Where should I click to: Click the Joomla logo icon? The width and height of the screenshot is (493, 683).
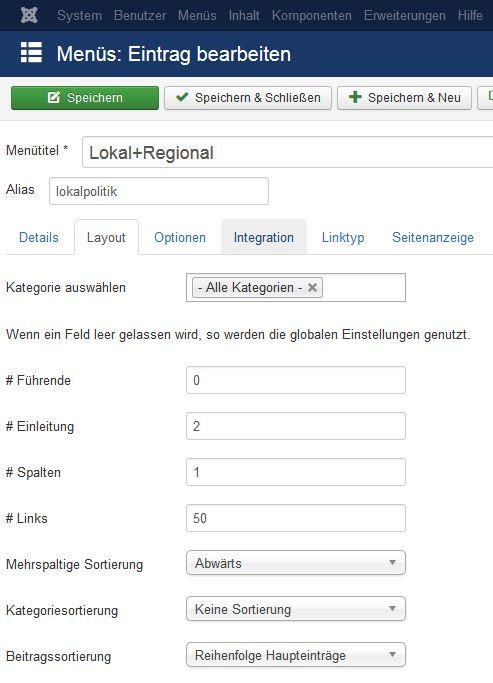(29, 15)
